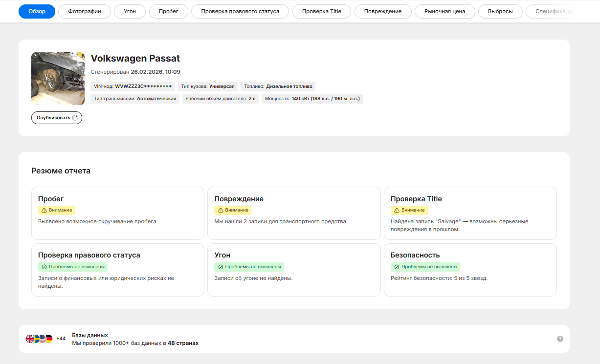Click the VIN-код chip WVWZZZ3C
The width and height of the screenshot is (600, 364).
pos(133,86)
